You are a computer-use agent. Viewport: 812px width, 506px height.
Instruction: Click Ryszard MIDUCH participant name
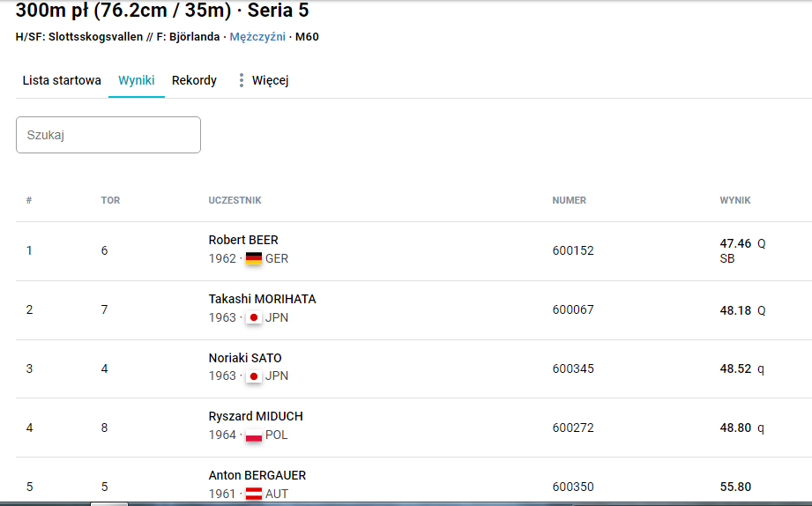(x=256, y=416)
